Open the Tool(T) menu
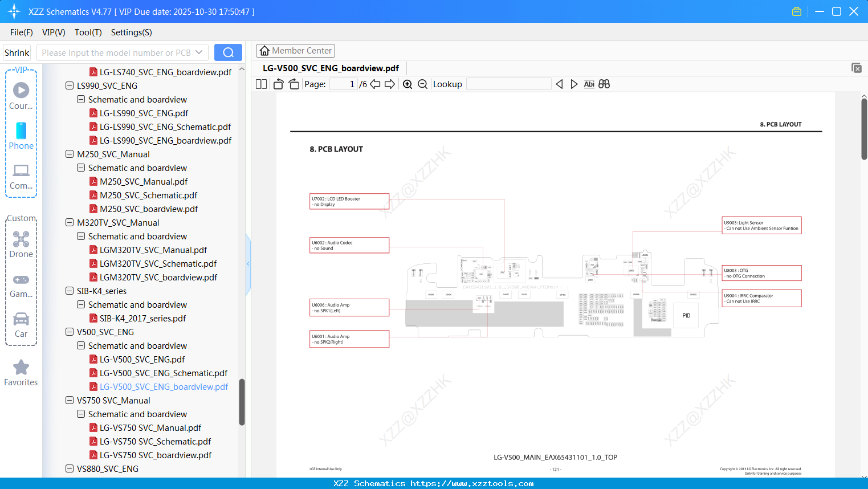Screen dimensions: 868x489 pyautogui.click(x=88, y=32)
